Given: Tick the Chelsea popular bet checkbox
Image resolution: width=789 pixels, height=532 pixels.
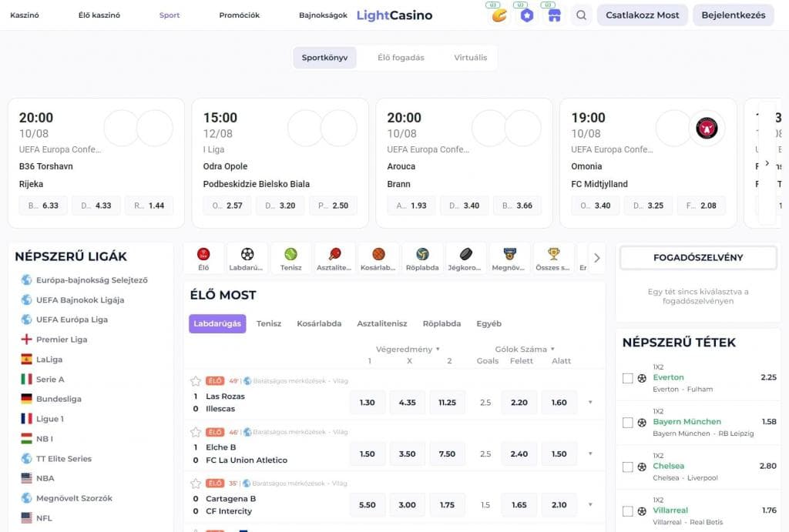Looking at the screenshot, I should click(x=627, y=467).
